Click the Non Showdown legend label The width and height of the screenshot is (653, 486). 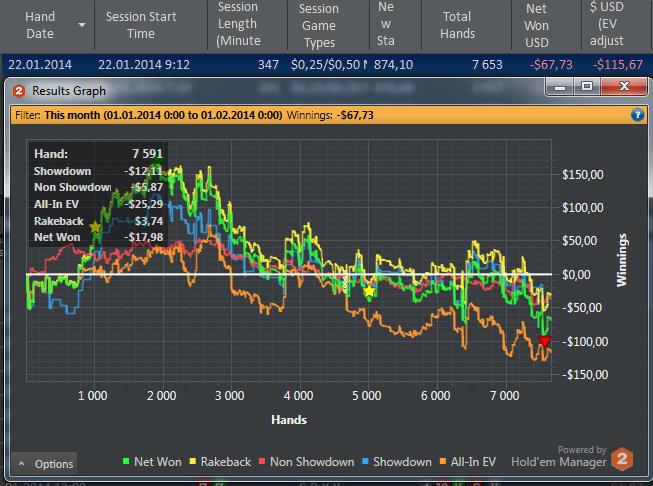click(x=312, y=461)
